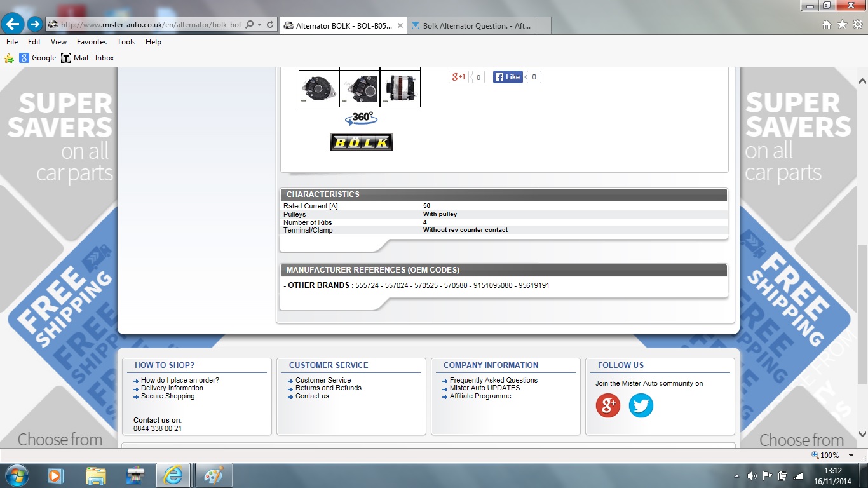
Task: Select the third alternator thumbnail
Action: pos(400,88)
